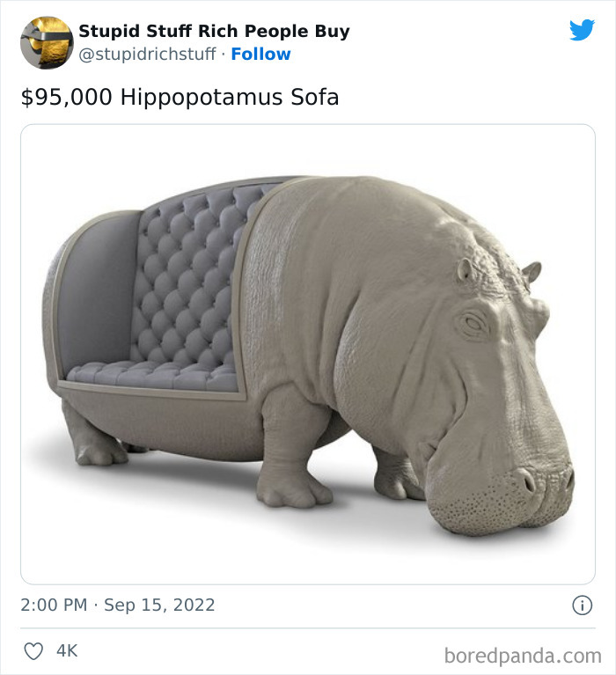Click the @stupidrichstuff handle
This screenshot has width=616, height=675.
click(147, 55)
